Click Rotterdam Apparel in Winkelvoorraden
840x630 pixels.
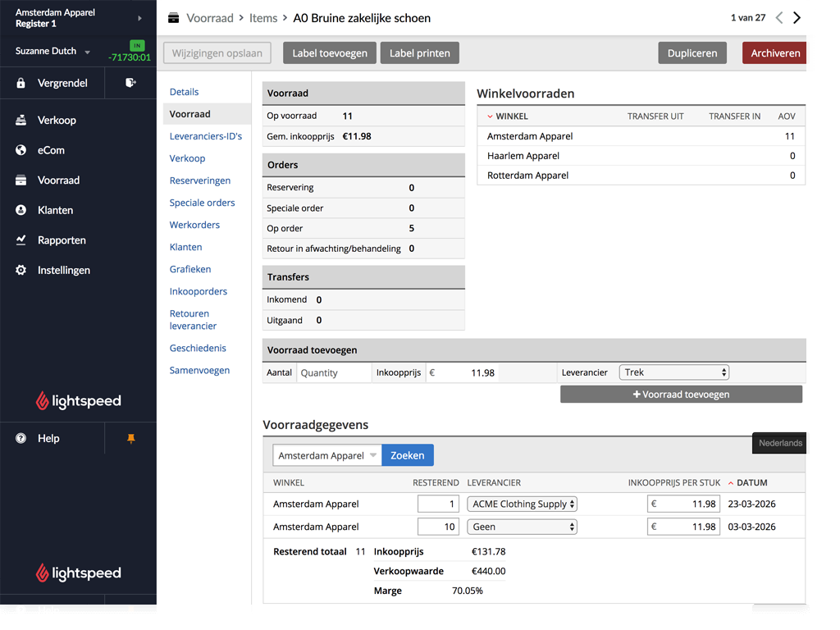pyautogui.click(x=527, y=176)
